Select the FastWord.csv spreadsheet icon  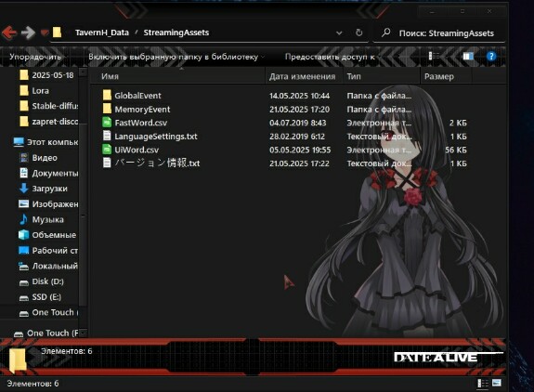coord(107,122)
